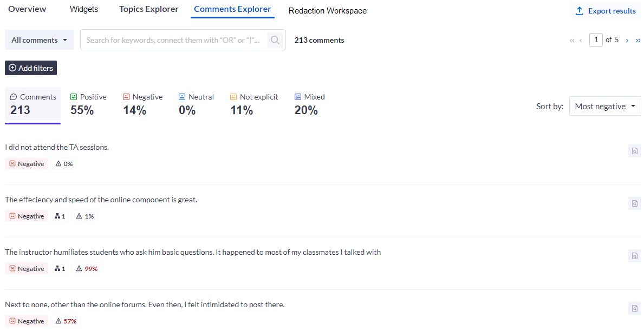Switch to the Topics Explorer tab
Viewport: 644px width, 331px height.
[x=148, y=9]
